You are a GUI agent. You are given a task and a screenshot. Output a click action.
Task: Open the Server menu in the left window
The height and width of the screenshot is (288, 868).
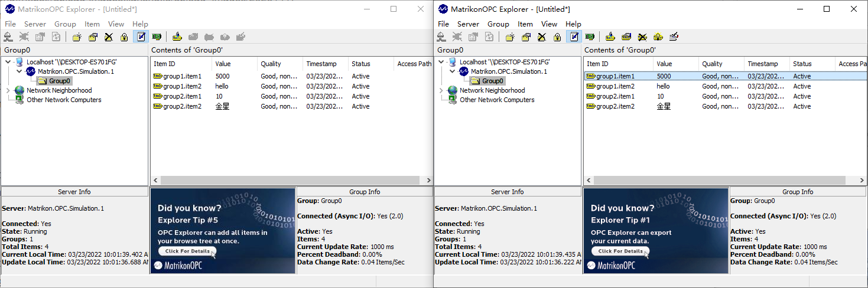(x=35, y=24)
